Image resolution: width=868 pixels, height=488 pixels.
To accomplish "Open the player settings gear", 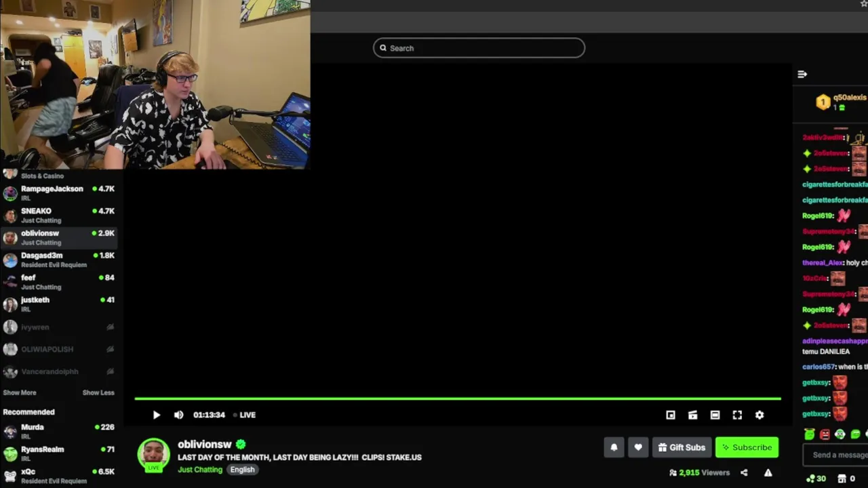I will tap(759, 415).
